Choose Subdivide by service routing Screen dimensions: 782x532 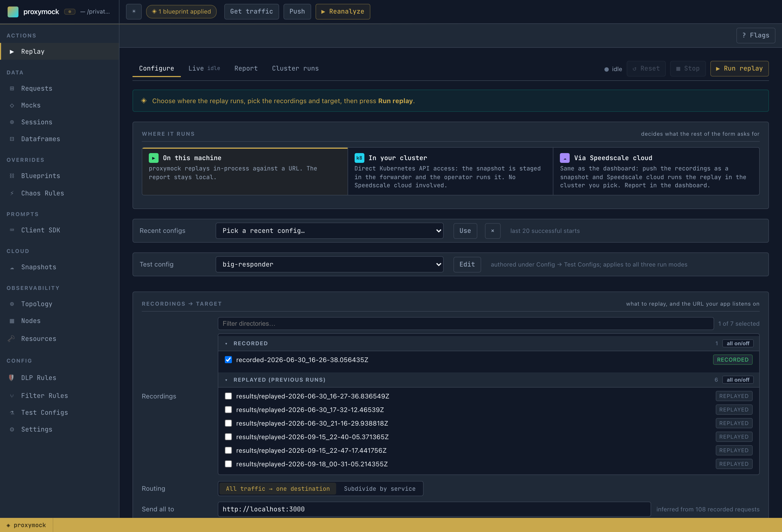[380, 489]
